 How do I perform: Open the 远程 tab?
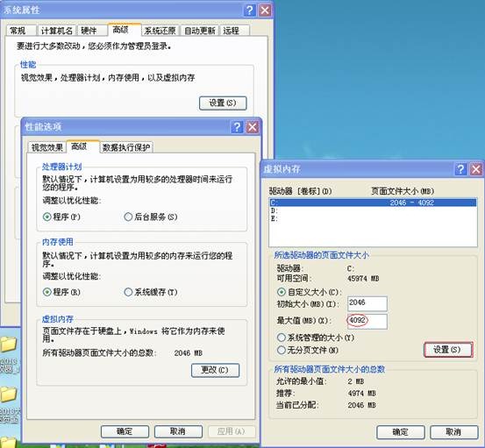(234, 31)
